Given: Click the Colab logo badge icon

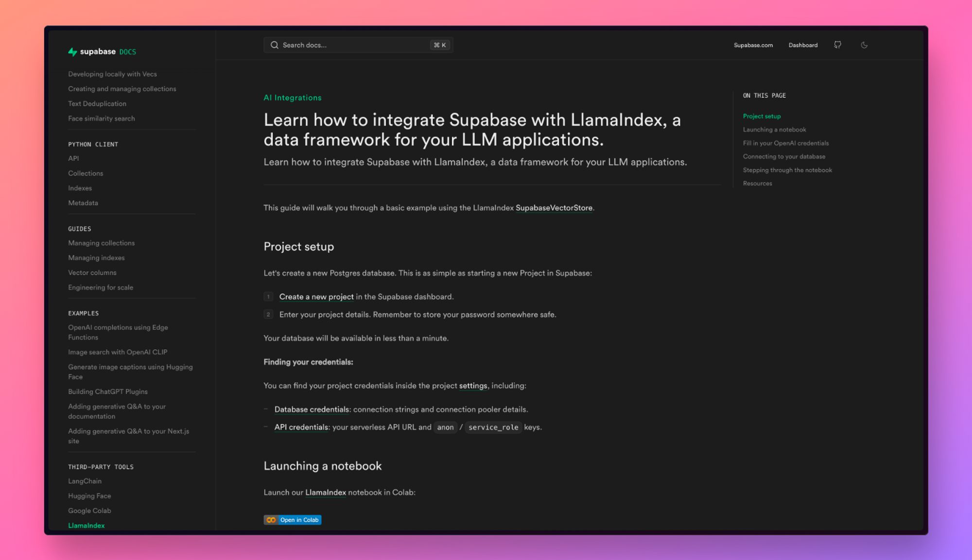Looking at the screenshot, I should [x=271, y=520].
